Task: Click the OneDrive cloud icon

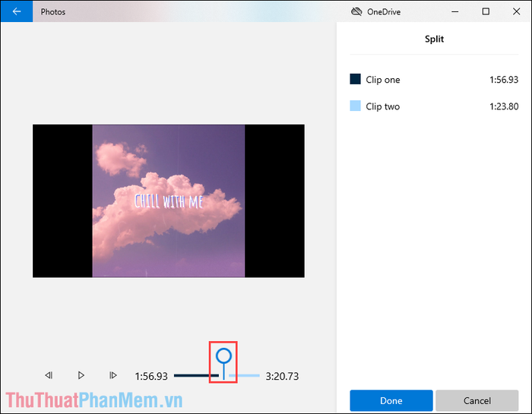Action: [356, 12]
